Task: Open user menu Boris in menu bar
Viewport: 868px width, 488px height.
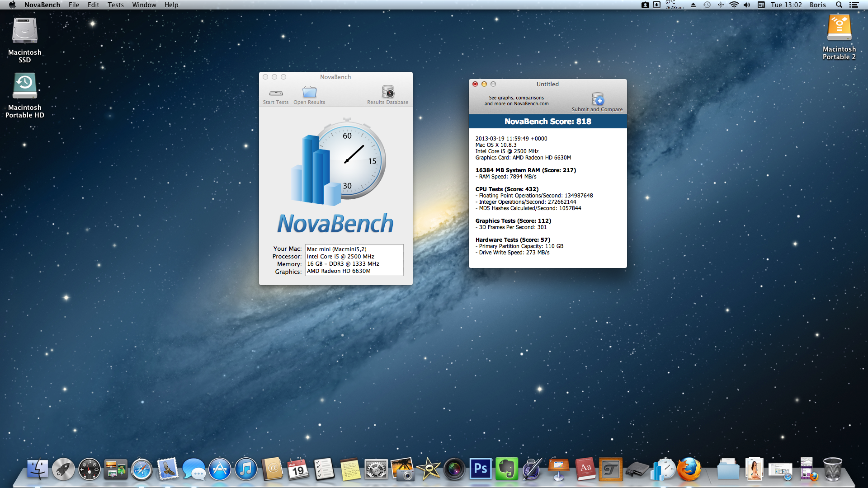Action: 818,5
